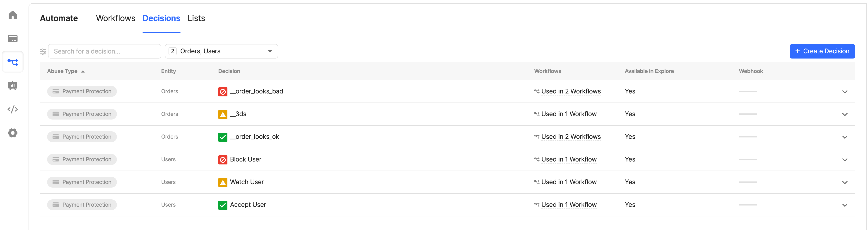Click the Search for a decision field
This screenshot has height=230, width=868.
(104, 51)
